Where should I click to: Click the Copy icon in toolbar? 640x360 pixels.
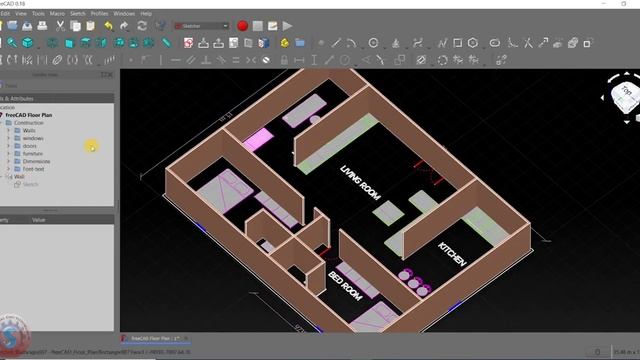pos(76,26)
